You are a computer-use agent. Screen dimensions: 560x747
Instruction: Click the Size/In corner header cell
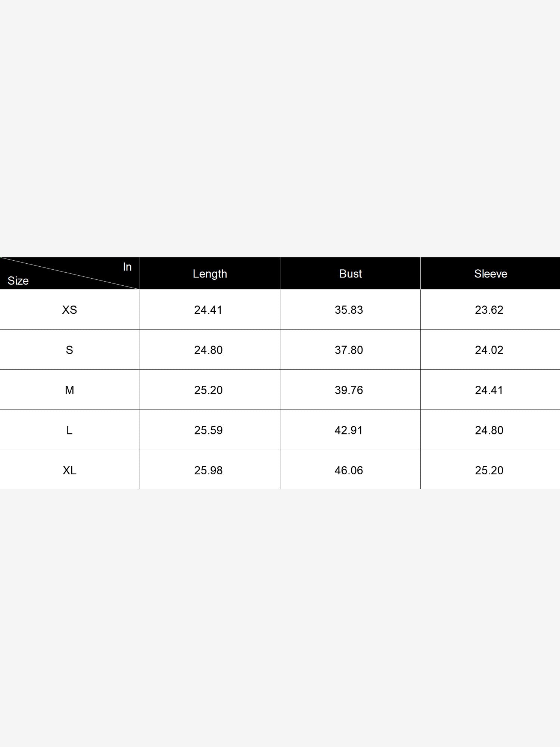[70, 273]
